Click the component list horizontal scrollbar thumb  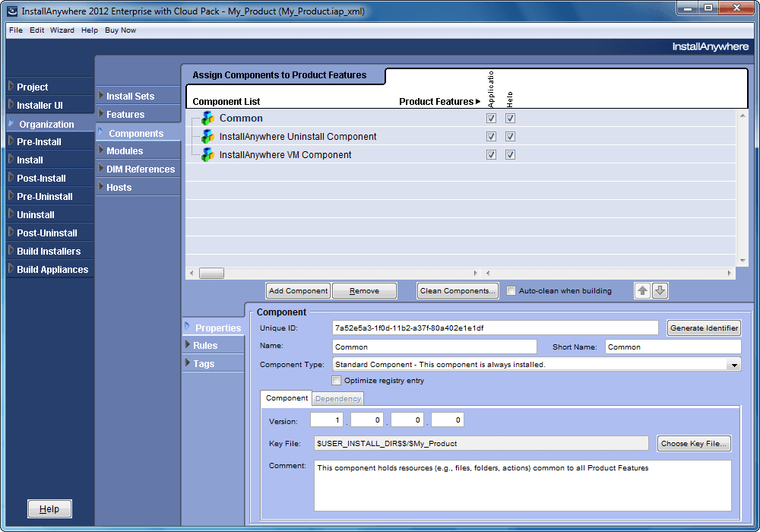point(212,274)
